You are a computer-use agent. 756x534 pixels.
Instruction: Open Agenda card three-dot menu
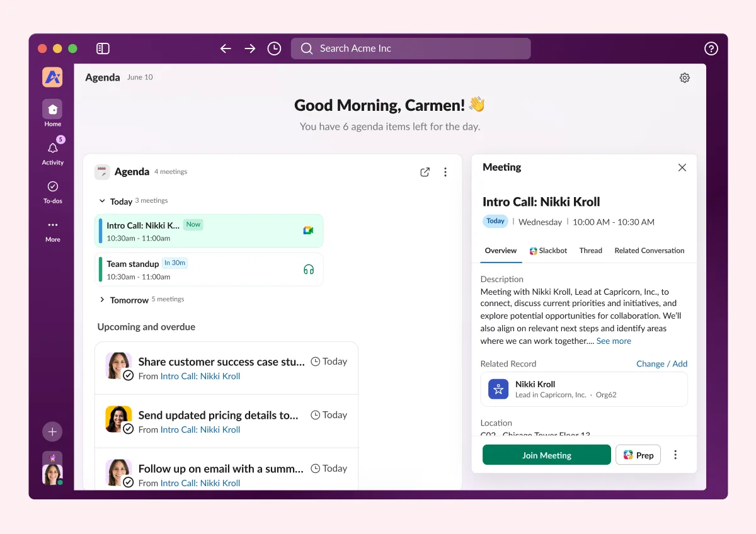pyautogui.click(x=445, y=172)
